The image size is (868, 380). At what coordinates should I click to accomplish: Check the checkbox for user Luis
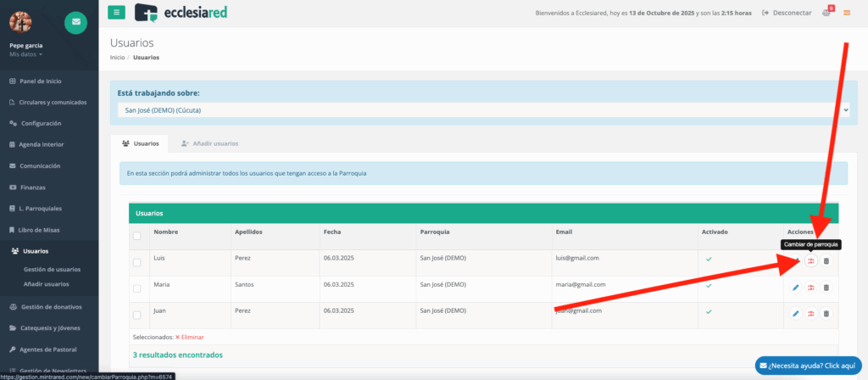(x=137, y=261)
